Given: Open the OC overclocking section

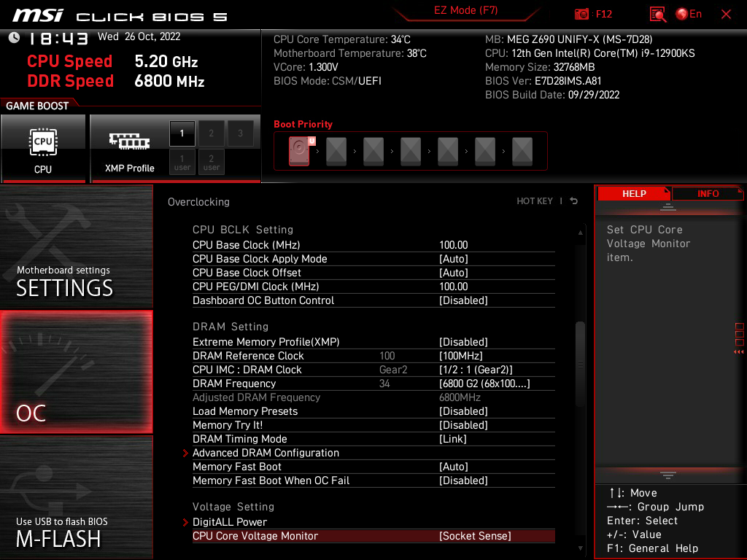Looking at the screenshot, I should pyautogui.click(x=76, y=372).
